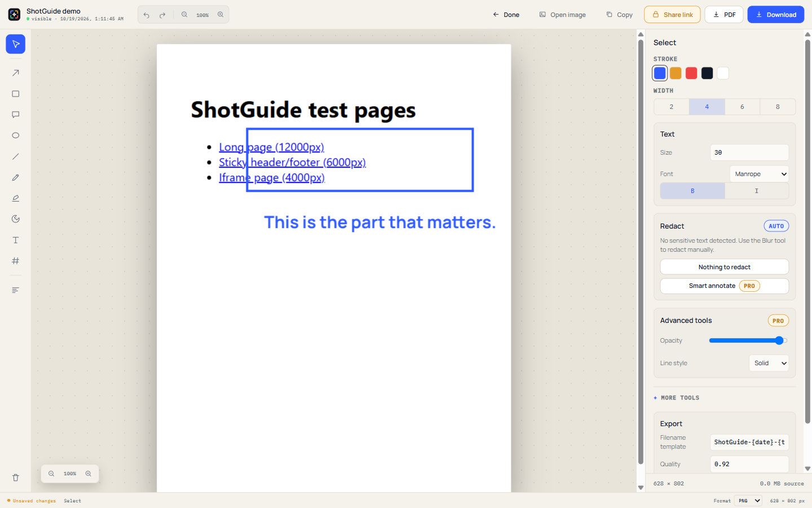The image size is (812, 508).
Task: Click the Share link button
Action: [x=672, y=15]
